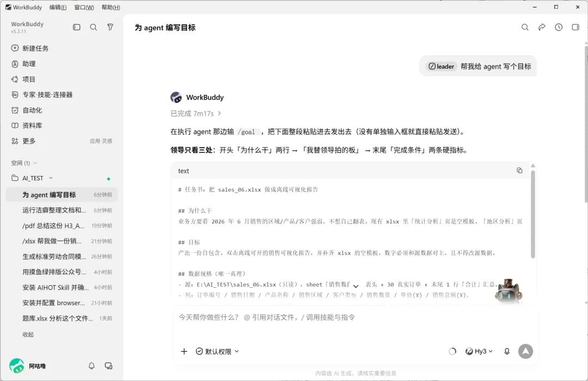The height and width of the screenshot is (381, 588).
Task: Click the send arrow button
Action: tap(525, 352)
